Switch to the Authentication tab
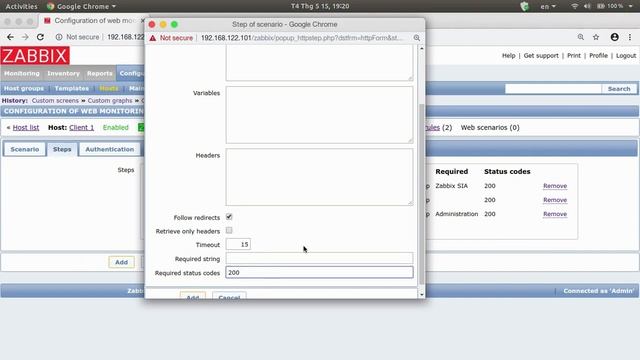The width and height of the screenshot is (640, 360). pyautogui.click(x=109, y=149)
